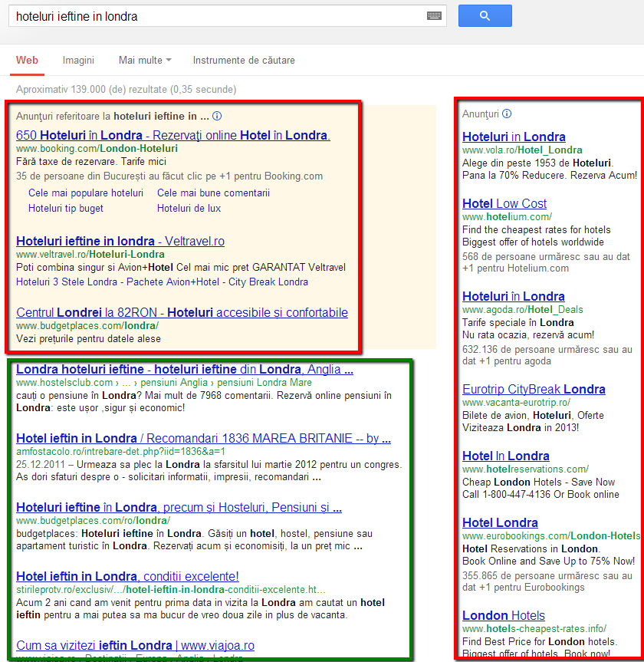This screenshot has height=662, width=644.
Task: Open the 'Centrul Londrei la 82RON' ad
Action: pos(182,312)
